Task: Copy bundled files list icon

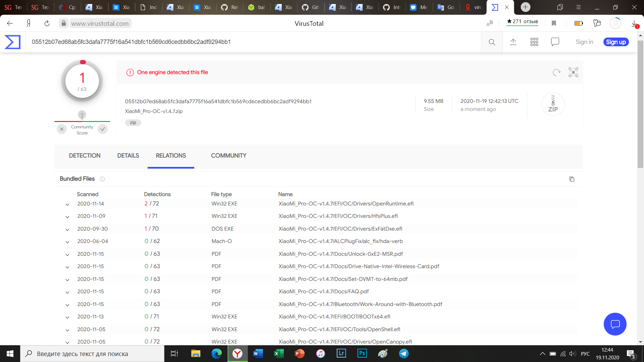Action: tap(572, 179)
